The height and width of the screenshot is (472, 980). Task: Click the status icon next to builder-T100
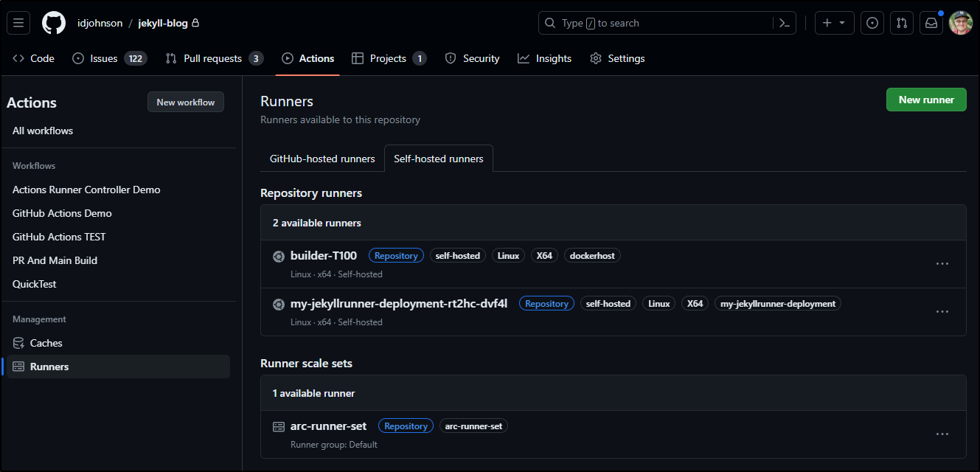[x=279, y=256]
